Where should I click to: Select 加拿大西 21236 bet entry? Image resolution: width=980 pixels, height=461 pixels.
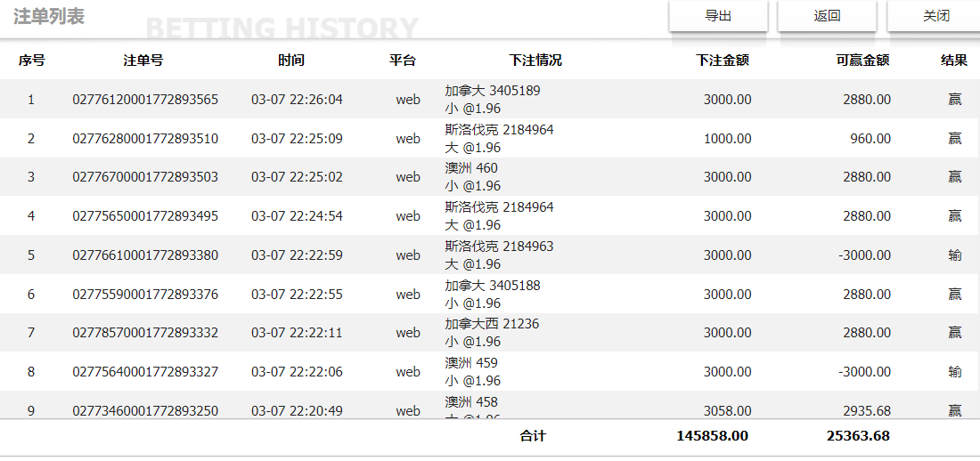[x=492, y=324]
